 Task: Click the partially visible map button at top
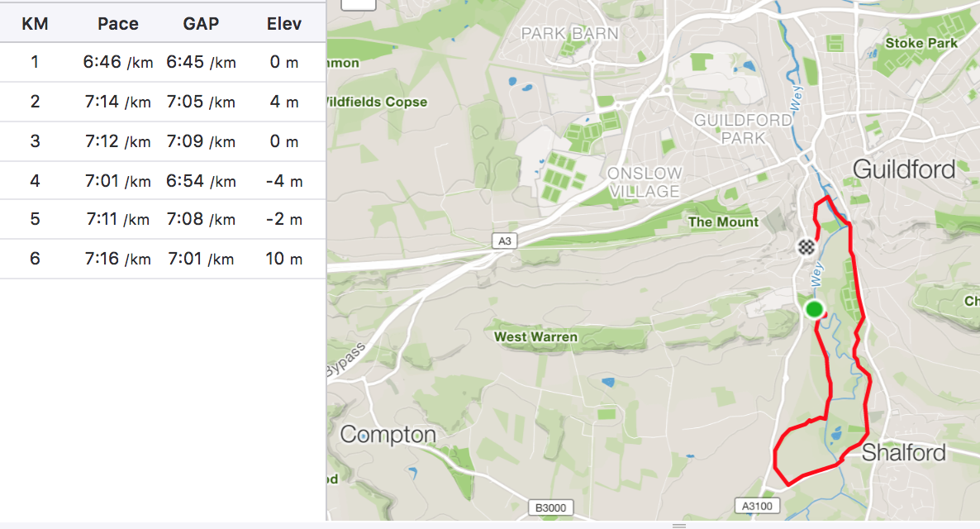coord(358,5)
